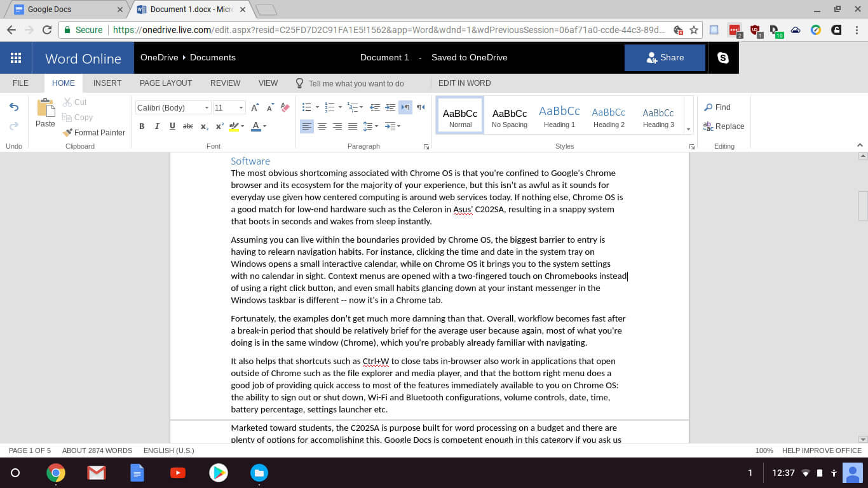Open Chrome's three-dot menu
This screenshot has width=868, height=488.
point(855,30)
